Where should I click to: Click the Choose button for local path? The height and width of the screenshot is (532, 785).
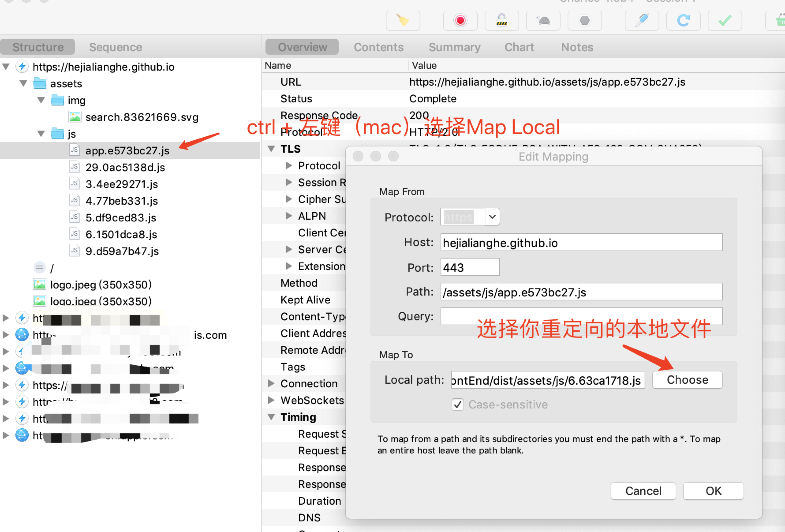click(x=687, y=380)
